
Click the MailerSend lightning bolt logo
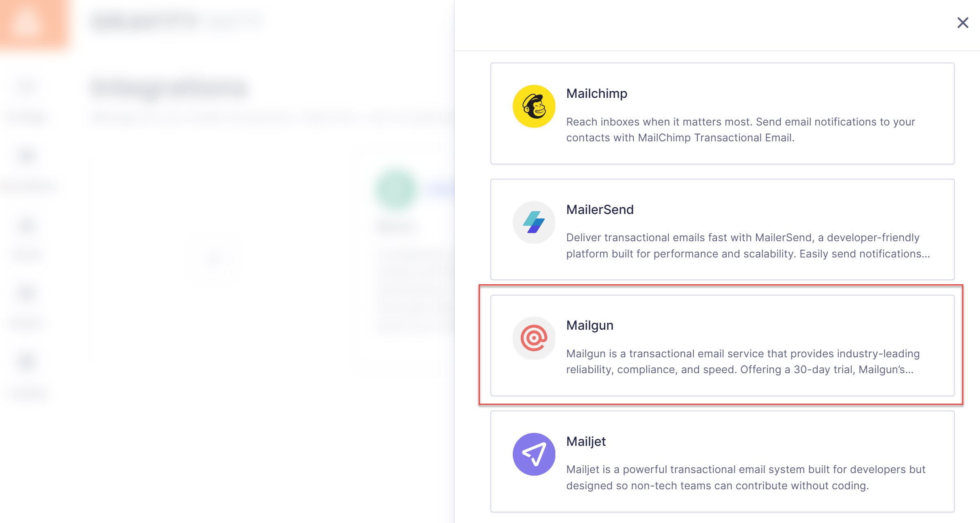click(534, 222)
